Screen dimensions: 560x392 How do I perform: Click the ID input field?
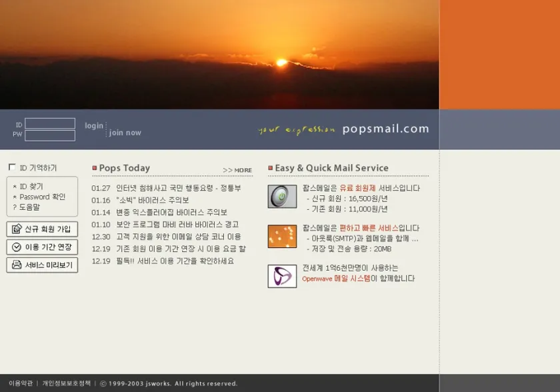[50, 123]
